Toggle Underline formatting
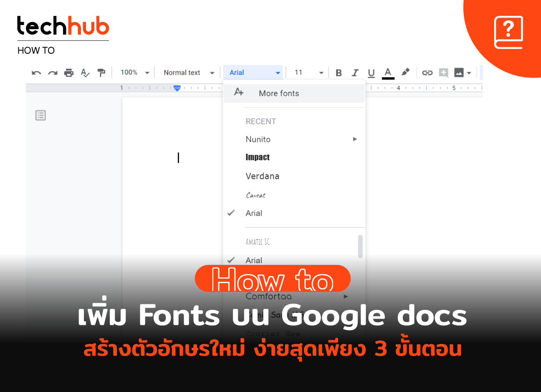The height and width of the screenshot is (392, 541). click(x=371, y=73)
